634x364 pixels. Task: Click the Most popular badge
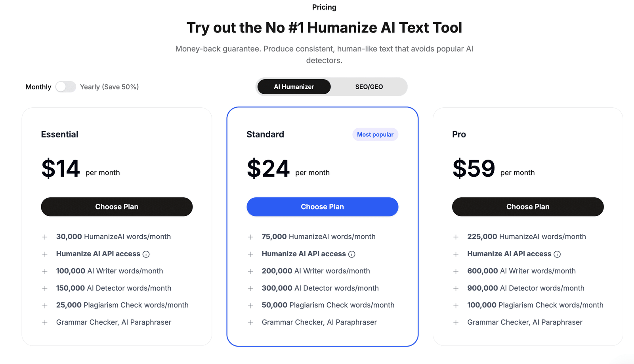coord(375,134)
